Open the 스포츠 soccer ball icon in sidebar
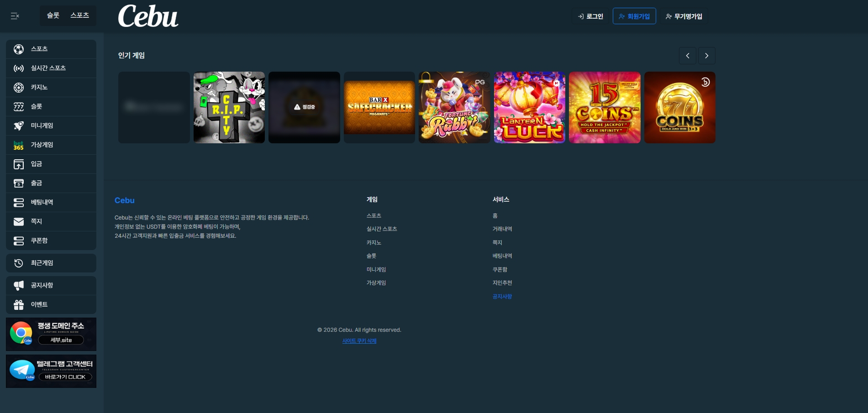 pyautogui.click(x=19, y=49)
